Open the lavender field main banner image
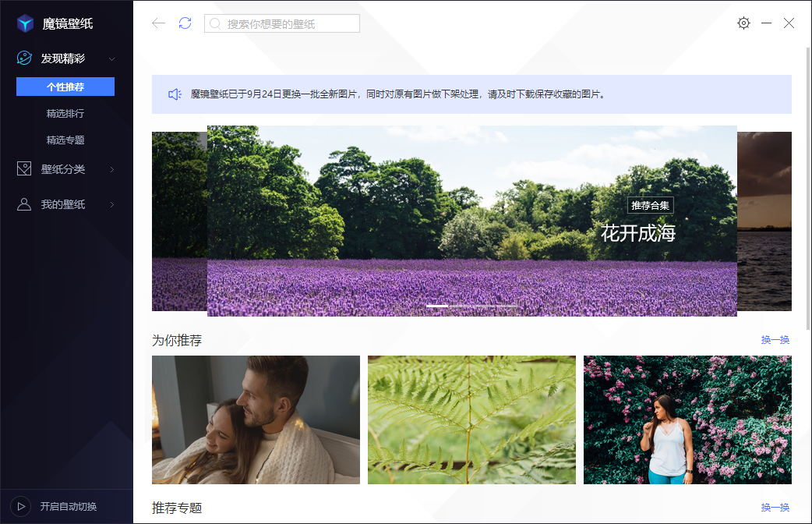This screenshot has width=812, height=524. 471,221
